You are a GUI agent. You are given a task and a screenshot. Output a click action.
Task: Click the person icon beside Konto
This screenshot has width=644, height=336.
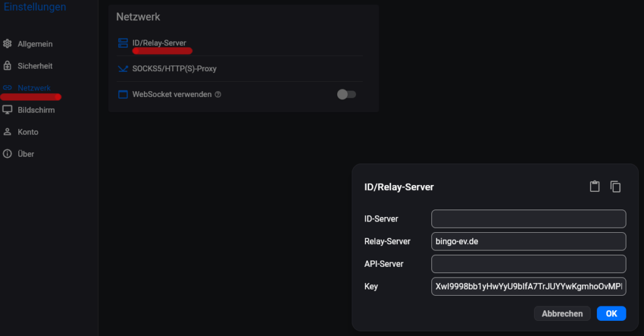pos(8,132)
